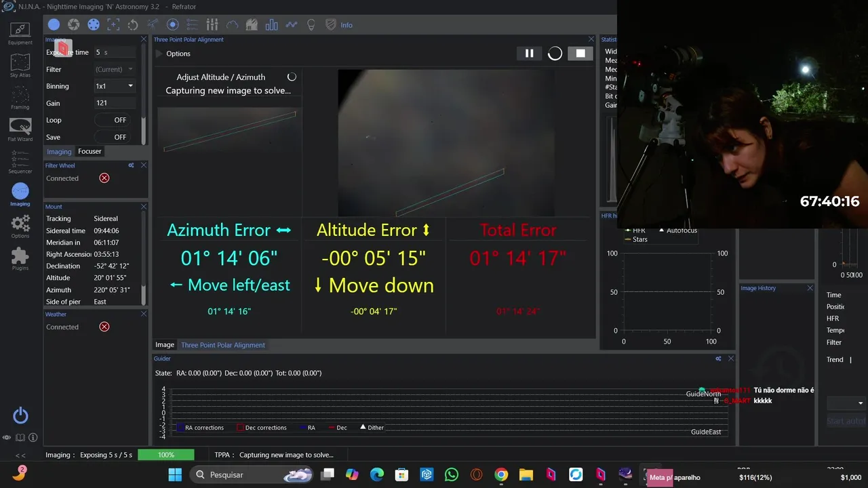Open WhatsApp from the taskbar
868x488 pixels.
[x=452, y=474]
